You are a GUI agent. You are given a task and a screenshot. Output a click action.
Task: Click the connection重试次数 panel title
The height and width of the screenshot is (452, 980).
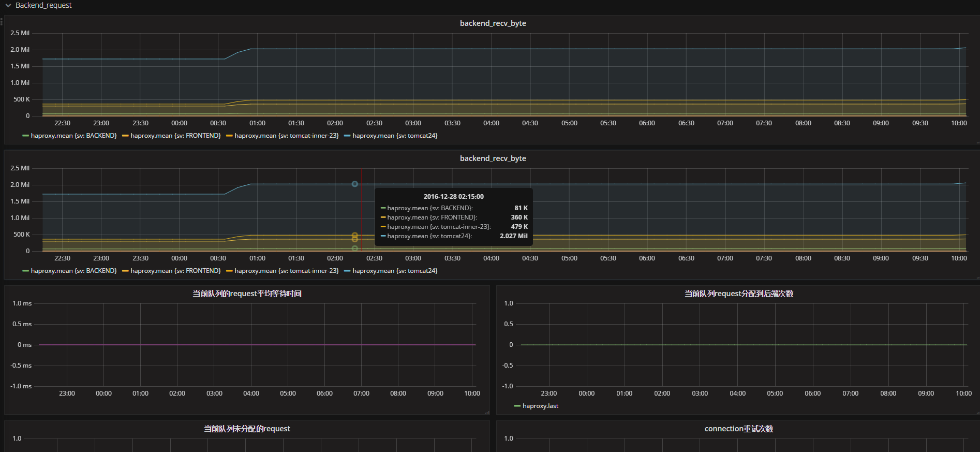[x=738, y=429]
